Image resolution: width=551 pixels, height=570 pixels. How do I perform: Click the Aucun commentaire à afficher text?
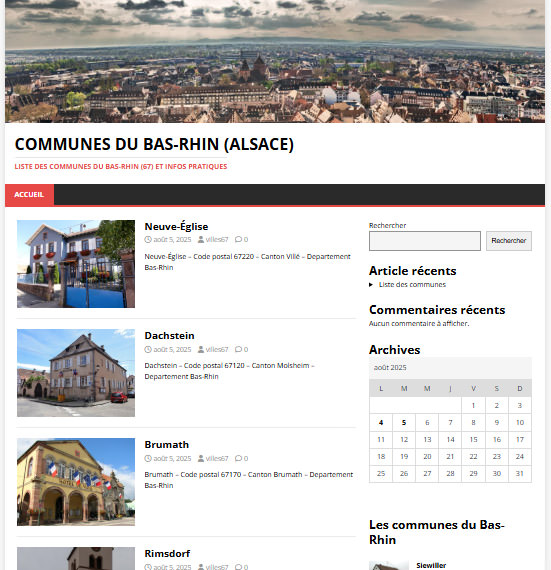coord(419,324)
